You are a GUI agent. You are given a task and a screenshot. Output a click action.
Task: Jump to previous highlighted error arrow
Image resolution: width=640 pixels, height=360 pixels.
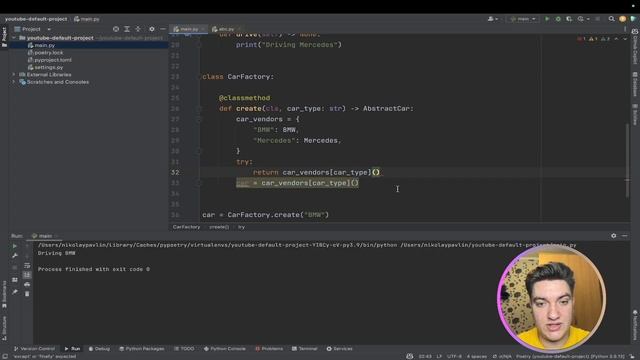(616, 39)
